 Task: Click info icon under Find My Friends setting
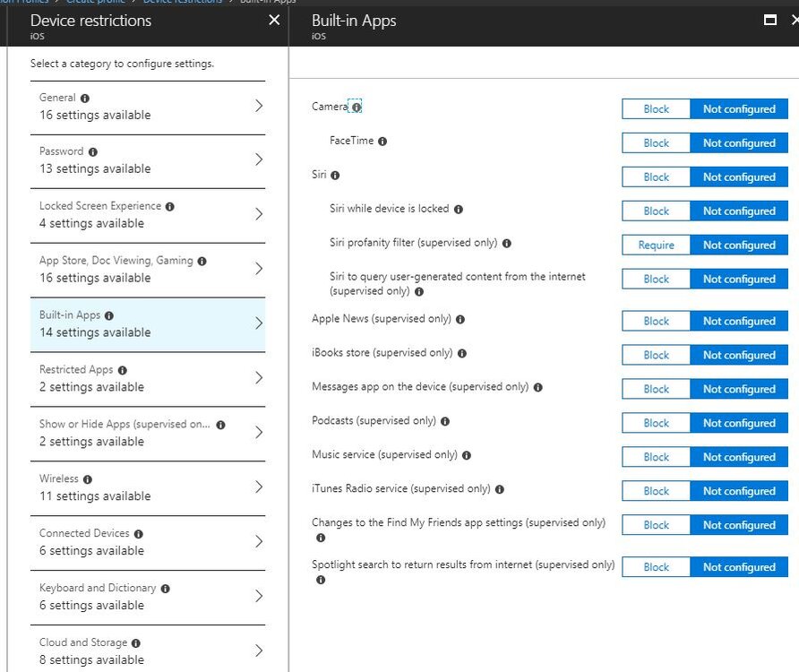(321, 538)
